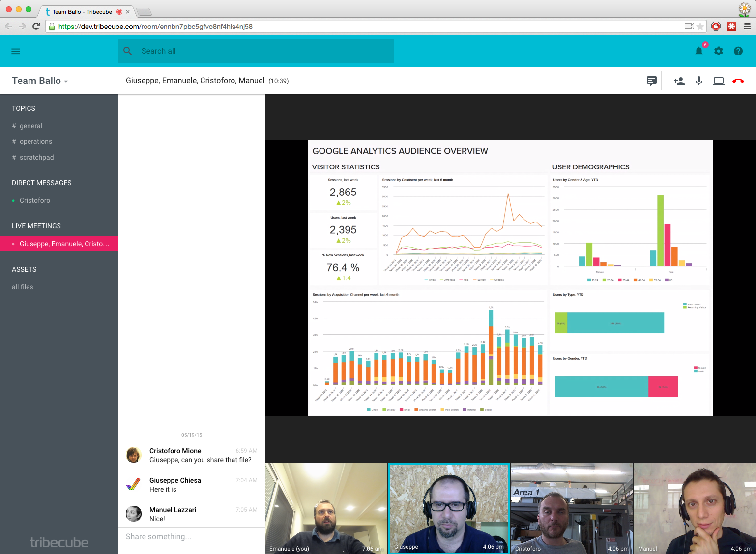
Task: Click the Share something message box
Action: (x=192, y=536)
